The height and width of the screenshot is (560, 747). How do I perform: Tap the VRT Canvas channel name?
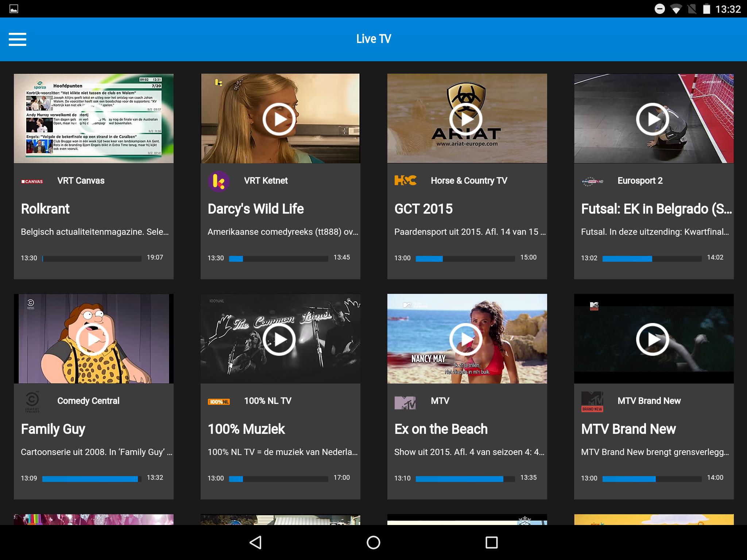click(81, 181)
